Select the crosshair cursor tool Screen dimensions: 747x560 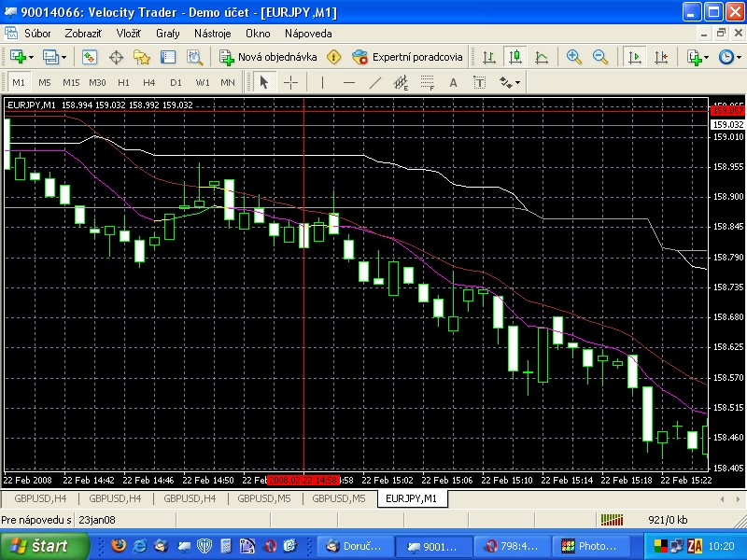pyautogui.click(x=290, y=82)
